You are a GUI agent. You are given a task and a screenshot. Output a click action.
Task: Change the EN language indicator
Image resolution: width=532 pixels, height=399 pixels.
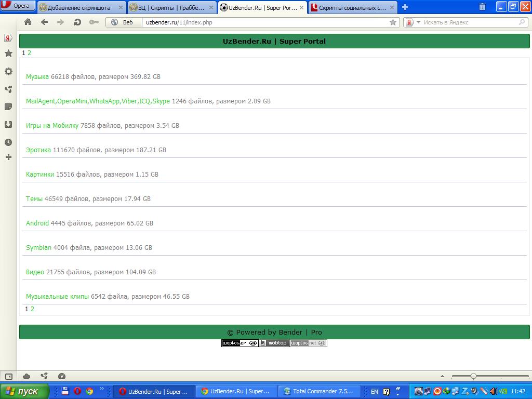click(374, 392)
